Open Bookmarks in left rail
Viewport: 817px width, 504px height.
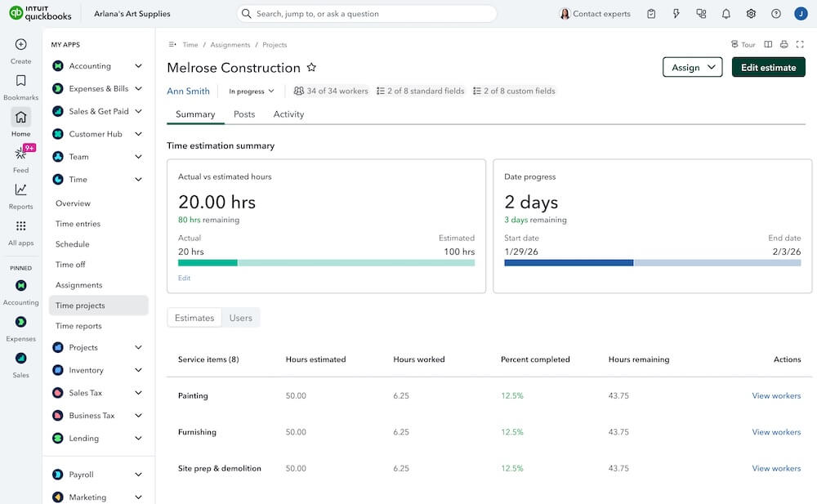coord(21,81)
